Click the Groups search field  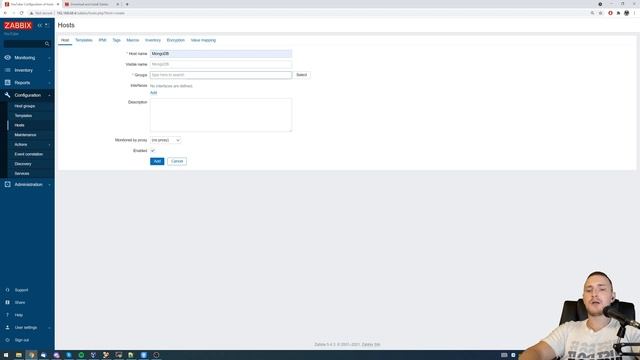pyautogui.click(x=221, y=75)
